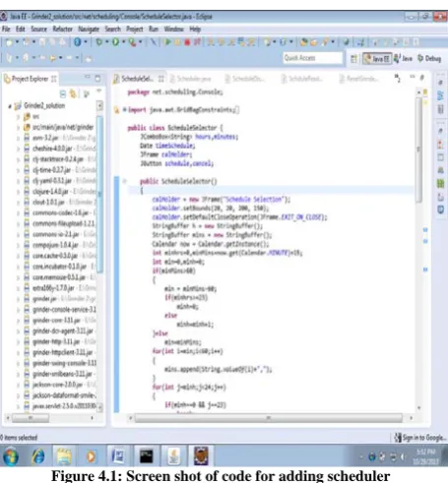Open Project Explorer view menu dropdown
Viewport: 448px width, 483px height.
pos(99,91)
